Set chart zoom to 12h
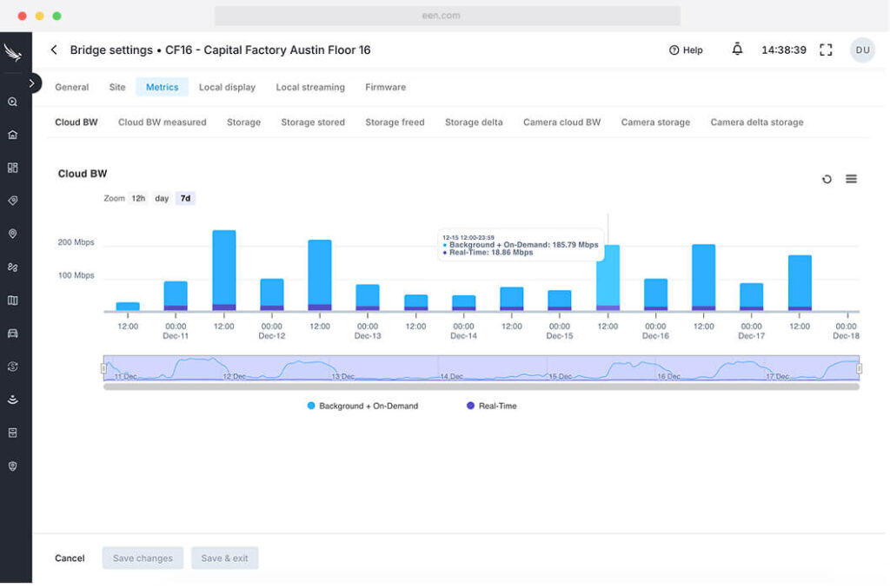The height and width of the screenshot is (588, 890). click(x=138, y=199)
